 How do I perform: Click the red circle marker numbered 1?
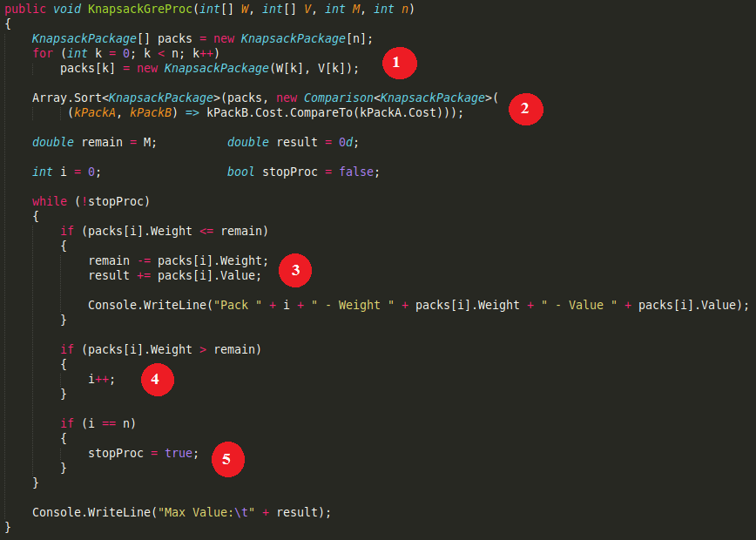point(396,63)
